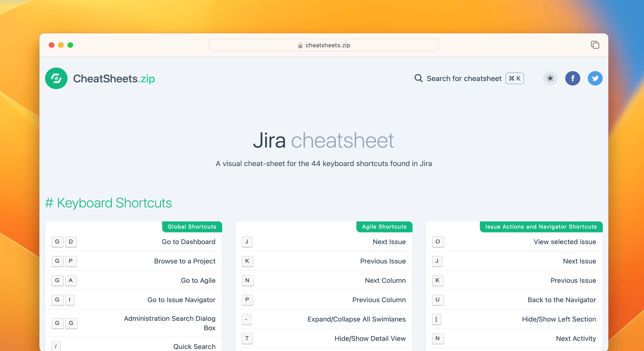Click the O key for View selected issue
Image resolution: width=644 pixels, height=351 pixels.
(x=437, y=242)
